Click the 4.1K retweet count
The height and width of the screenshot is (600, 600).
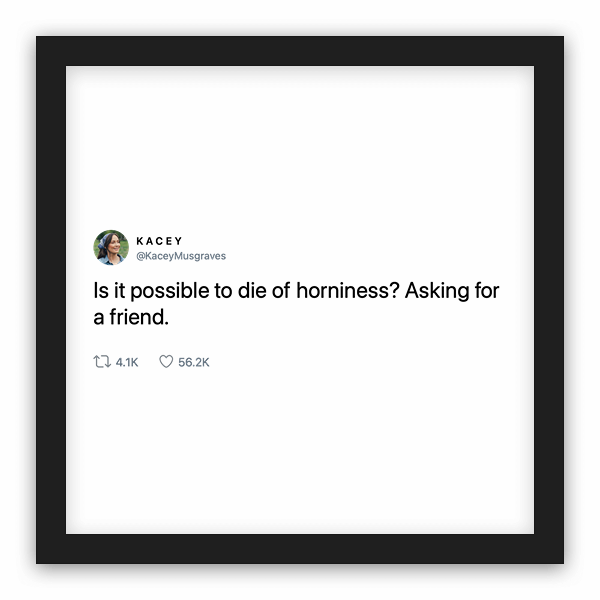point(125,362)
